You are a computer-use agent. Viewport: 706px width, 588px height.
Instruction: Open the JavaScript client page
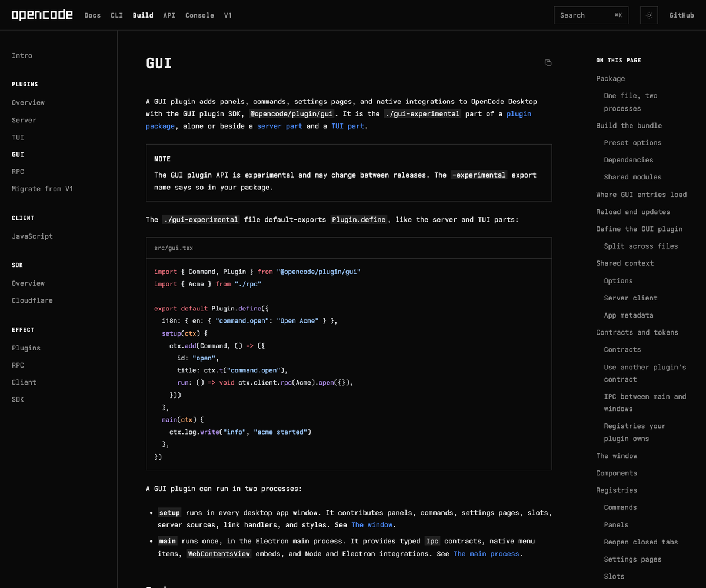(x=32, y=236)
